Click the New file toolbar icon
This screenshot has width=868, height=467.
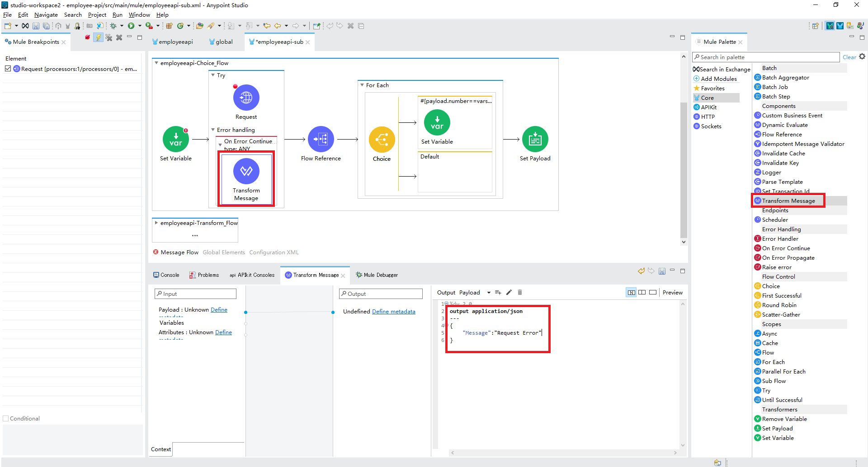click(x=8, y=26)
